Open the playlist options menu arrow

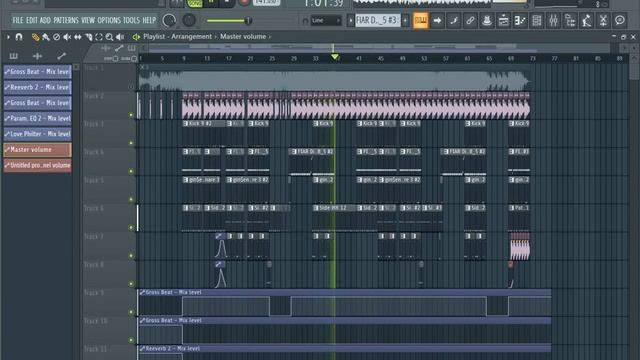click(x=8, y=37)
